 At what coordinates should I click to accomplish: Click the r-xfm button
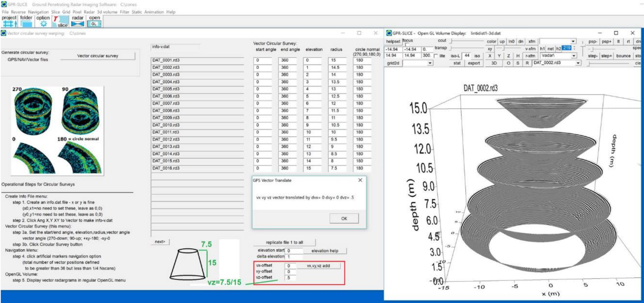(530, 56)
